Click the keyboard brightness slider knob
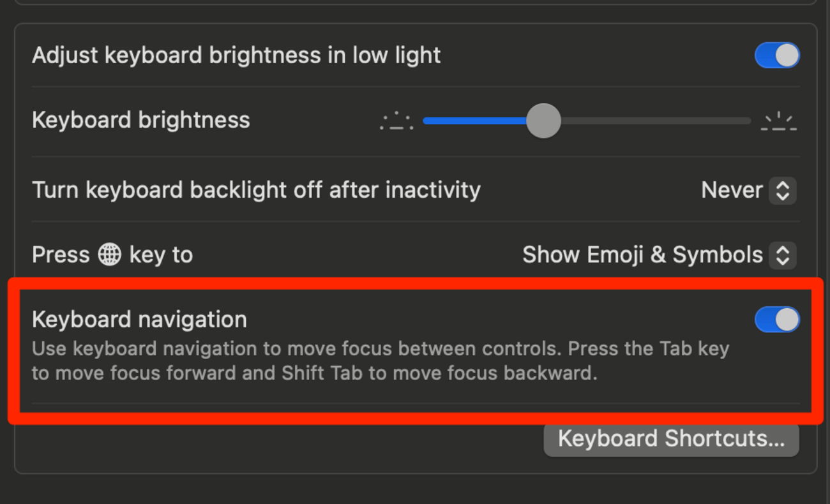 coord(543,121)
